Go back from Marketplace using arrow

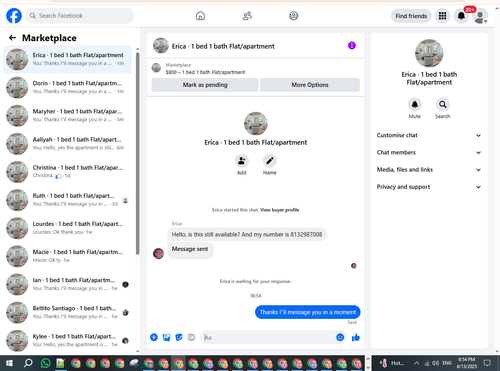12,38
